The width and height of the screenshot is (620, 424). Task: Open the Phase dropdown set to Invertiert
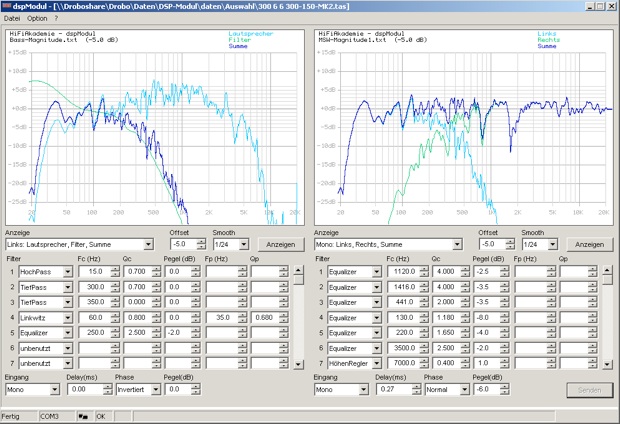pyautogui.click(x=154, y=390)
